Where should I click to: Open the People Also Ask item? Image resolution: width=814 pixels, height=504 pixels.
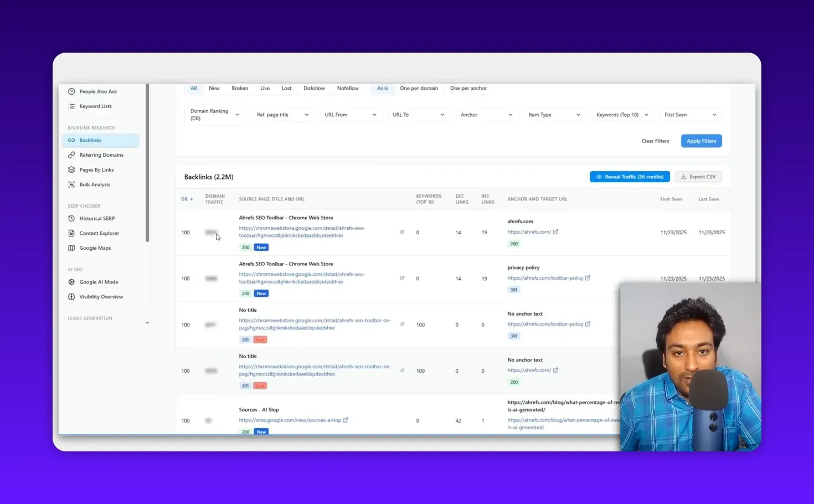[97, 91]
